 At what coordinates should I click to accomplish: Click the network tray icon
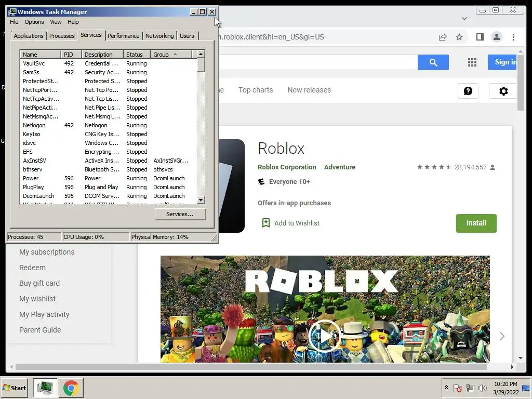point(470,388)
